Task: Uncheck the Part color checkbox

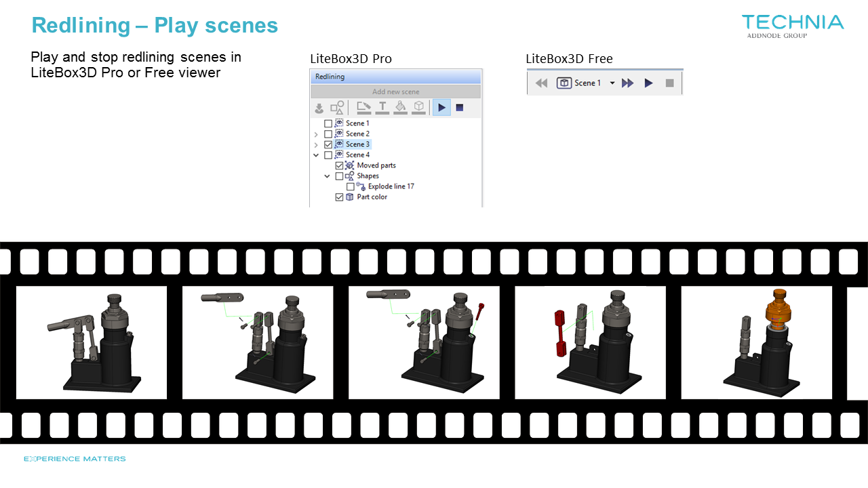Action: point(340,197)
